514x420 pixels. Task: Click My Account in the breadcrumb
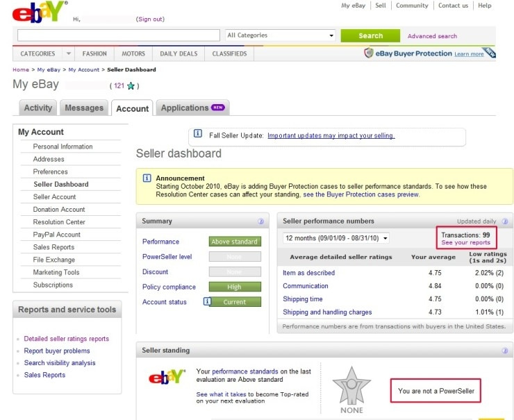(x=83, y=69)
